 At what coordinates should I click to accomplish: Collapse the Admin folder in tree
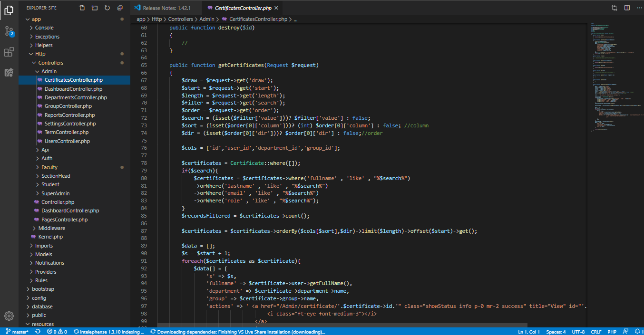[x=74, y=71]
